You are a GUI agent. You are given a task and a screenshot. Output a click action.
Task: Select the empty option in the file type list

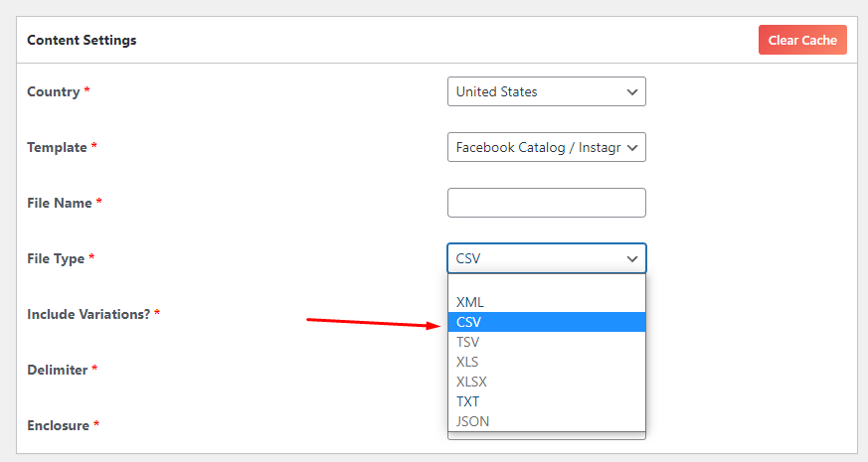pyautogui.click(x=546, y=283)
